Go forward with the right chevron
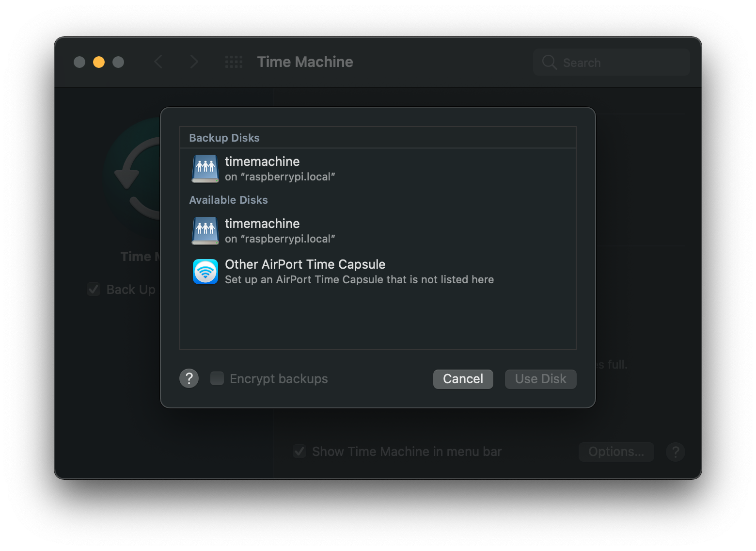756x551 pixels. click(194, 62)
